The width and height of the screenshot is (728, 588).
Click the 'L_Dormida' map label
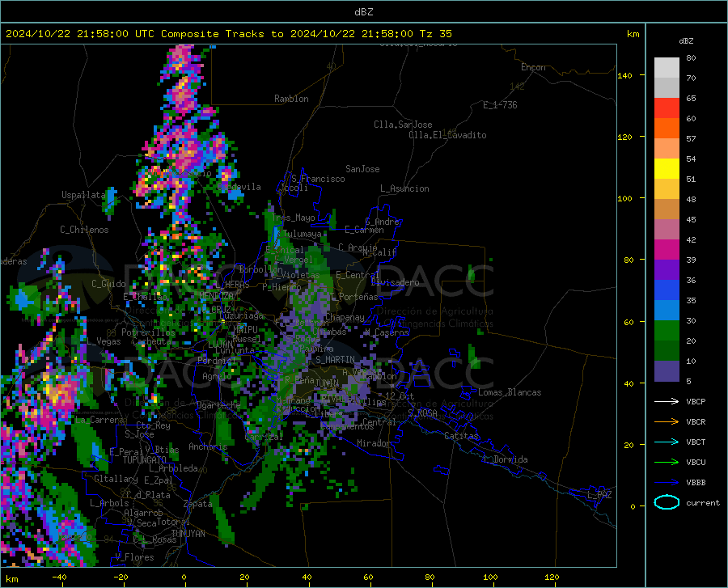click(506, 459)
